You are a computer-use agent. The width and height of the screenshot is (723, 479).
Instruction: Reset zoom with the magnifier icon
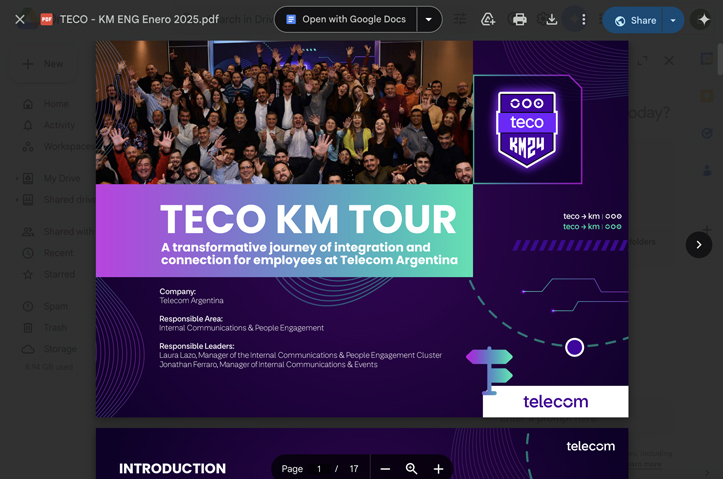(411, 469)
